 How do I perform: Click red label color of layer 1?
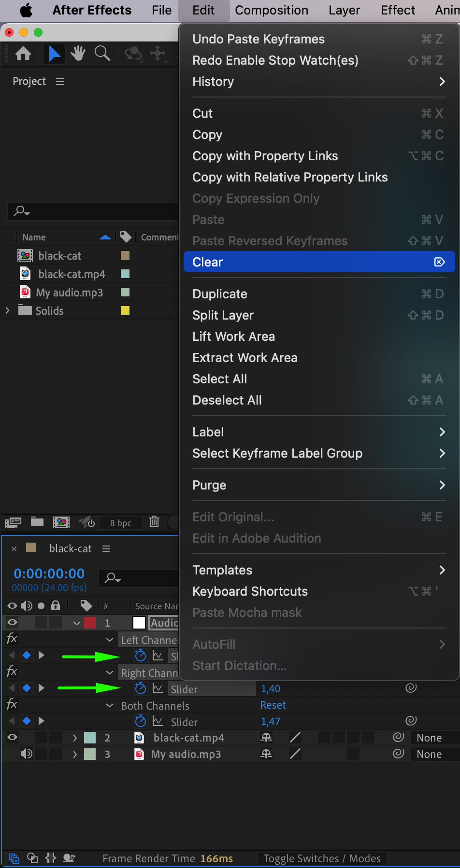click(90, 623)
